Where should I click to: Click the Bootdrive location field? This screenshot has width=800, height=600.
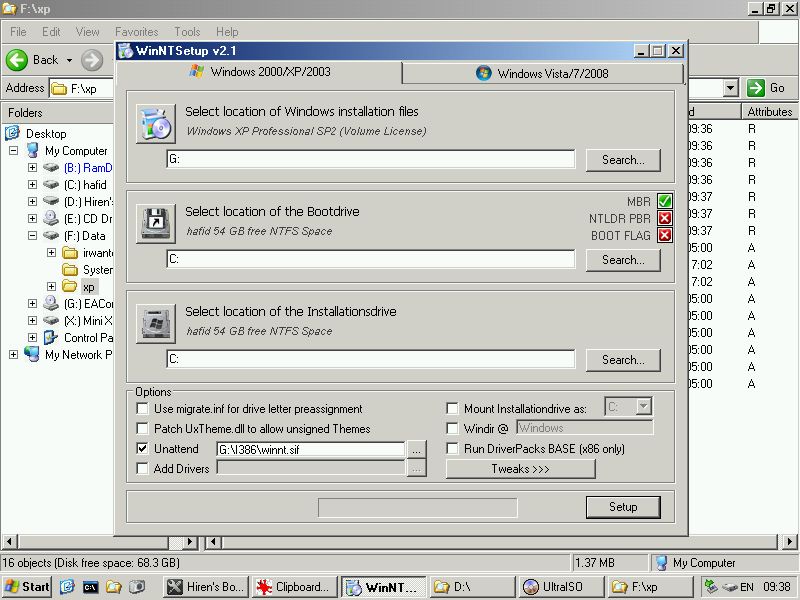[x=371, y=259]
